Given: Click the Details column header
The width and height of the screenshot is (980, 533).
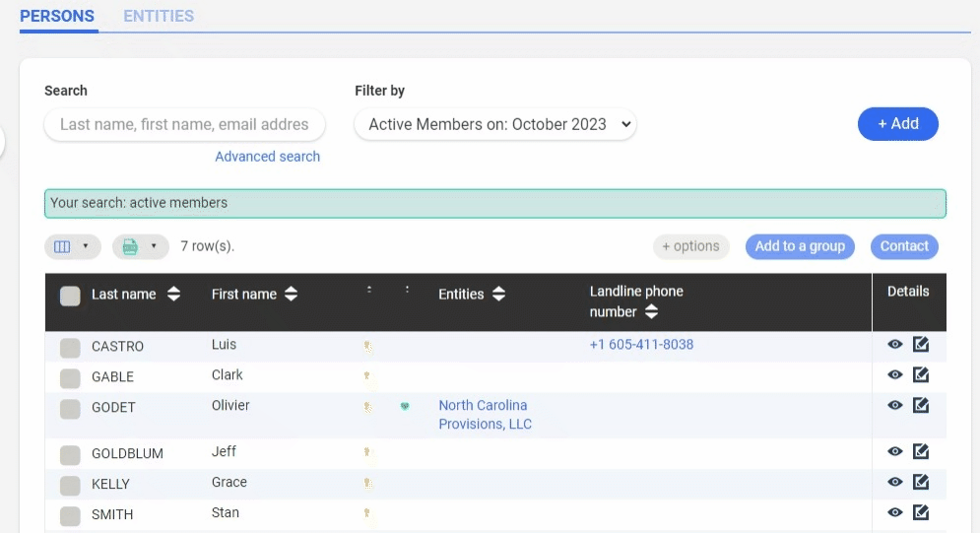Looking at the screenshot, I should 908,292.
